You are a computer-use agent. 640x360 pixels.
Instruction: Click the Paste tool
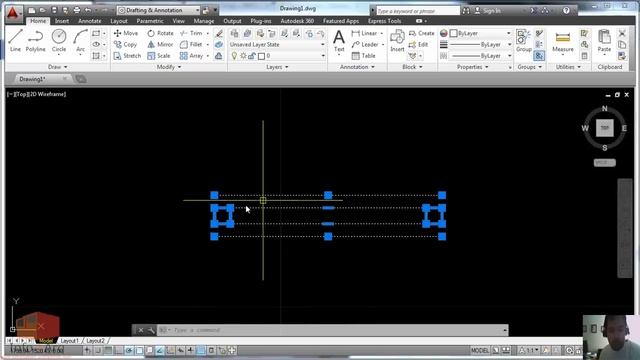tap(604, 41)
